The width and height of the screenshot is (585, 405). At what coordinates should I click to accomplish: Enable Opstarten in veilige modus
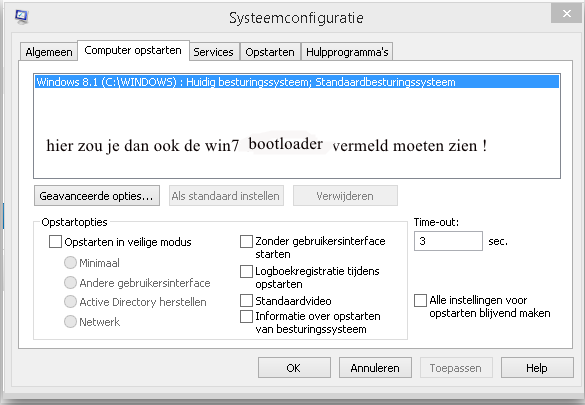[x=55, y=242]
